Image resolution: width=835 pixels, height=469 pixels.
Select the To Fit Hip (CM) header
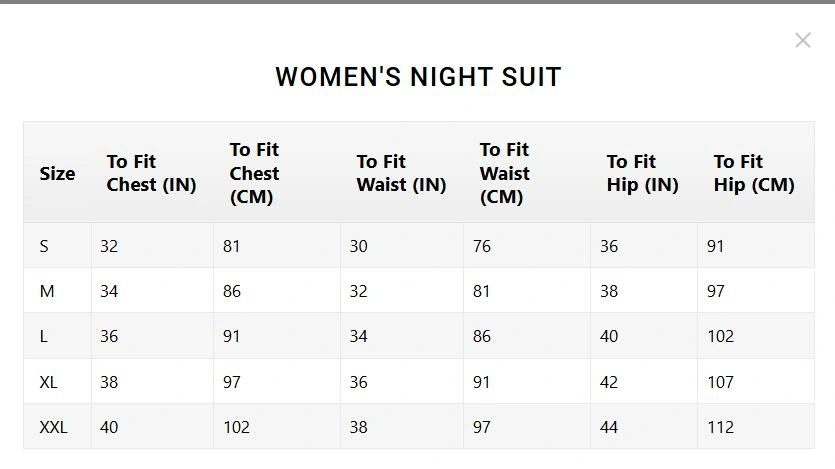tap(754, 173)
